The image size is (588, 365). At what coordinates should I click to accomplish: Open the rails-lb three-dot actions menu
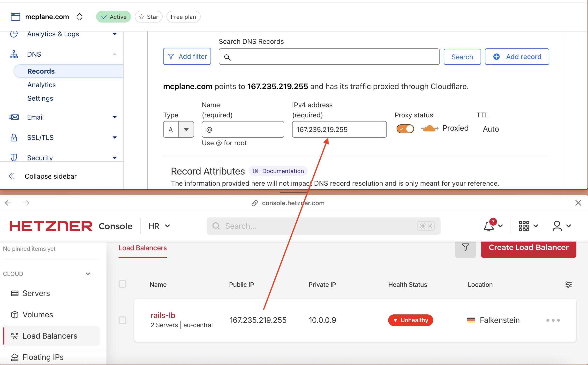click(553, 320)
